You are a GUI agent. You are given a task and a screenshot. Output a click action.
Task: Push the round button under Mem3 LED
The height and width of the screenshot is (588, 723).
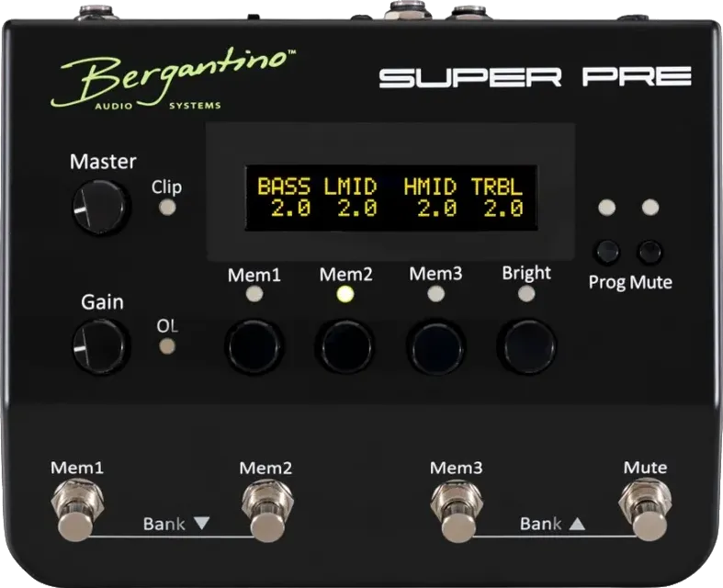435,346
